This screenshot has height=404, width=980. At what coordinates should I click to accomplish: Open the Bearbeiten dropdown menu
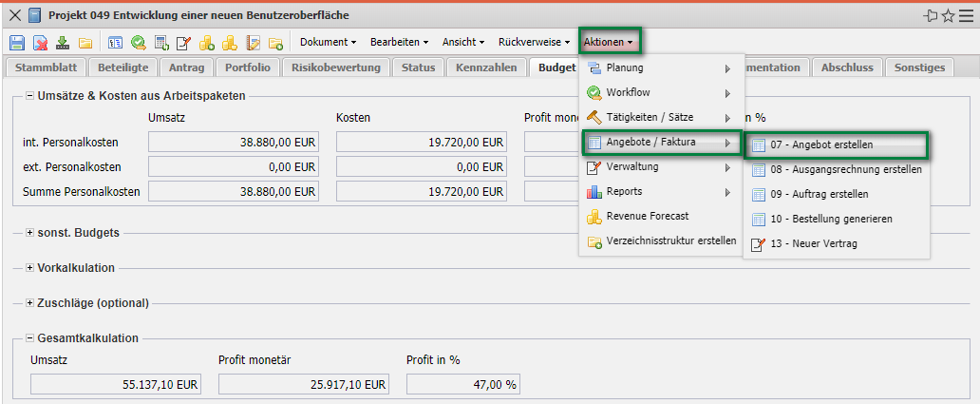pos(400,42)
